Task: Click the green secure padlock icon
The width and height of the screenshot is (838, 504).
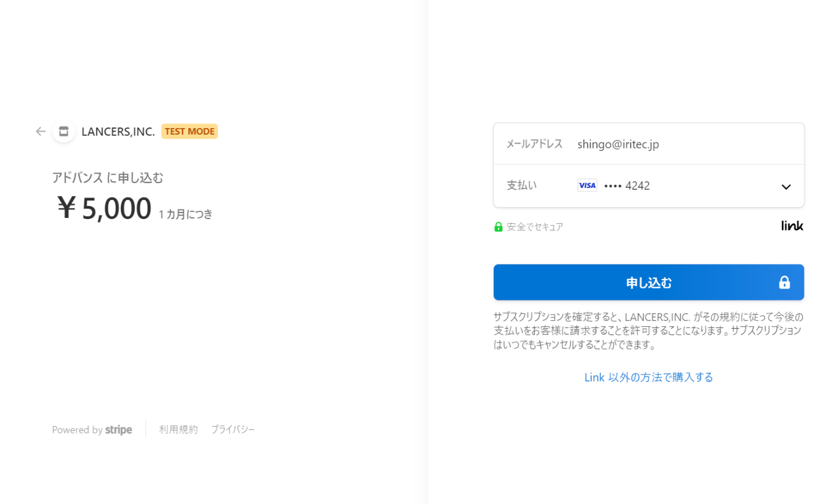Action: [498, 227]
